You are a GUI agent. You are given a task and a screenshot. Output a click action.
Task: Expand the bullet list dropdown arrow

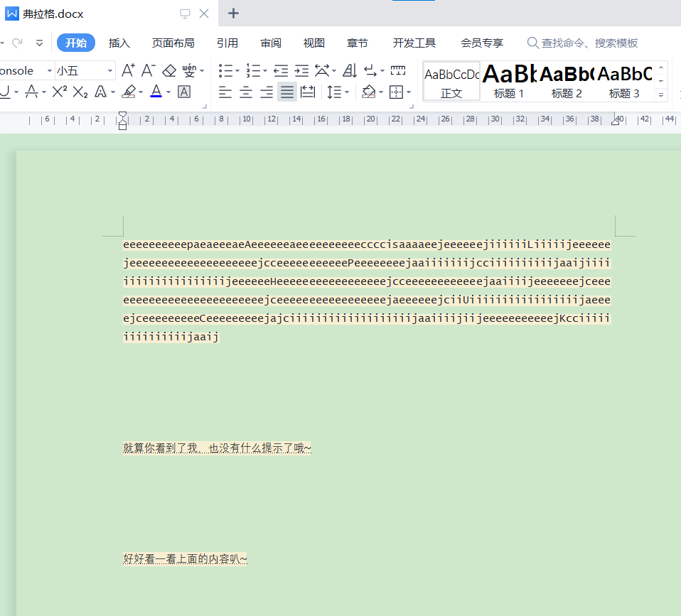coord(237,71)
